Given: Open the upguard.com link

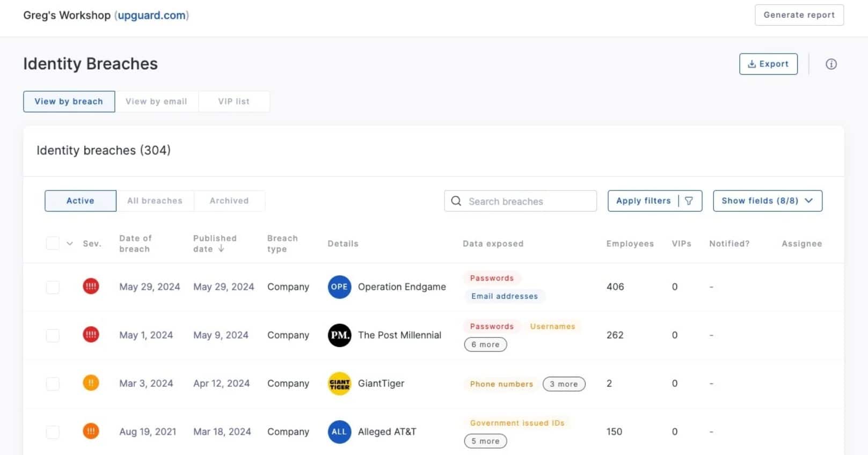Looking at the screenshot, I should [151, 16].
